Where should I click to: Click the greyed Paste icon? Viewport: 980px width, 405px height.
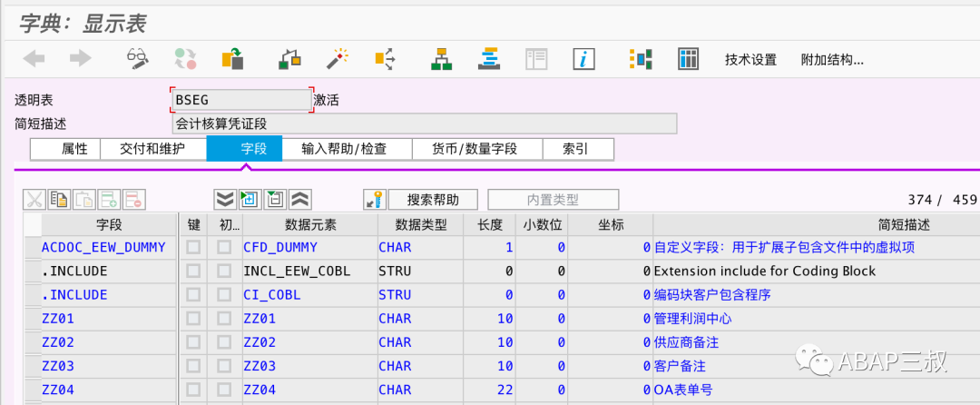pyautogui.click(x=84, y=200)
